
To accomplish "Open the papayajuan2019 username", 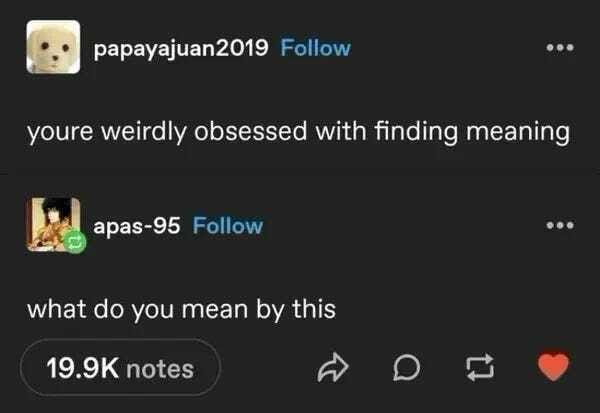I will [181, 49].
